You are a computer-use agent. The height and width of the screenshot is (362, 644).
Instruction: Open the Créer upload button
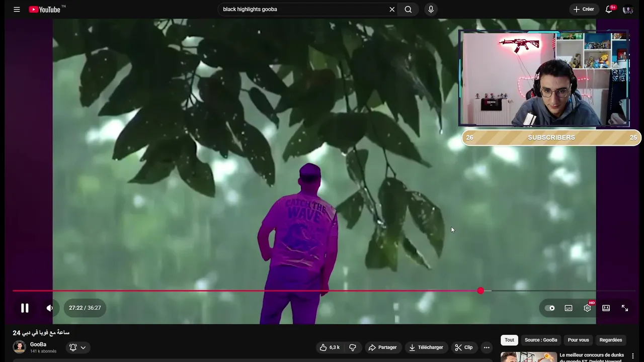tap(584, 9)
